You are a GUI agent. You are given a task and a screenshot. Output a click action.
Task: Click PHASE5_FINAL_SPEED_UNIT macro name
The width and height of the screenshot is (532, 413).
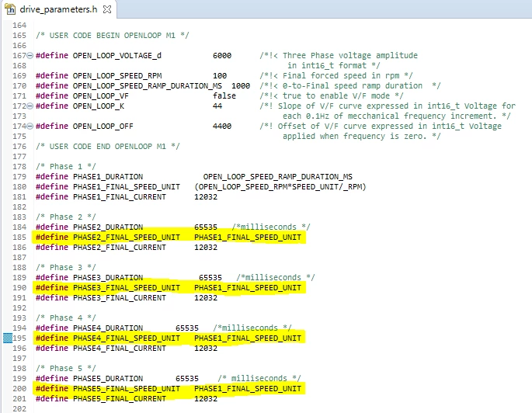(127, 389)
